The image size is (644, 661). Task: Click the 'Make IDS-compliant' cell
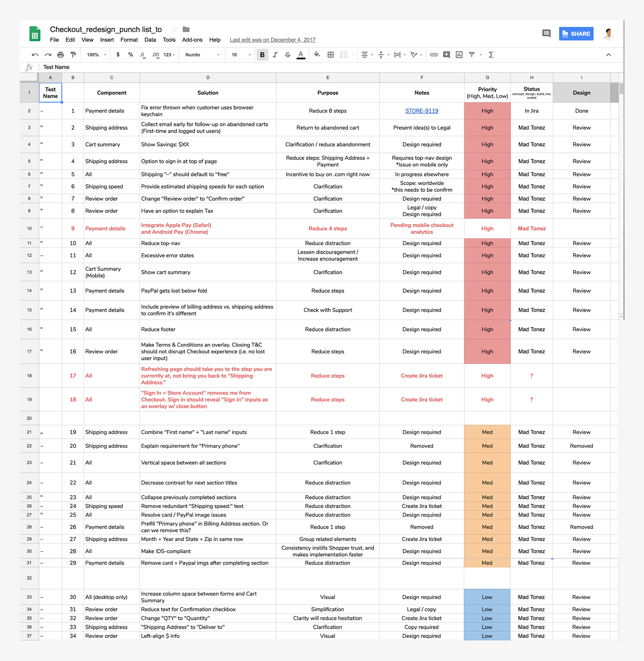(x=208, y=551)
